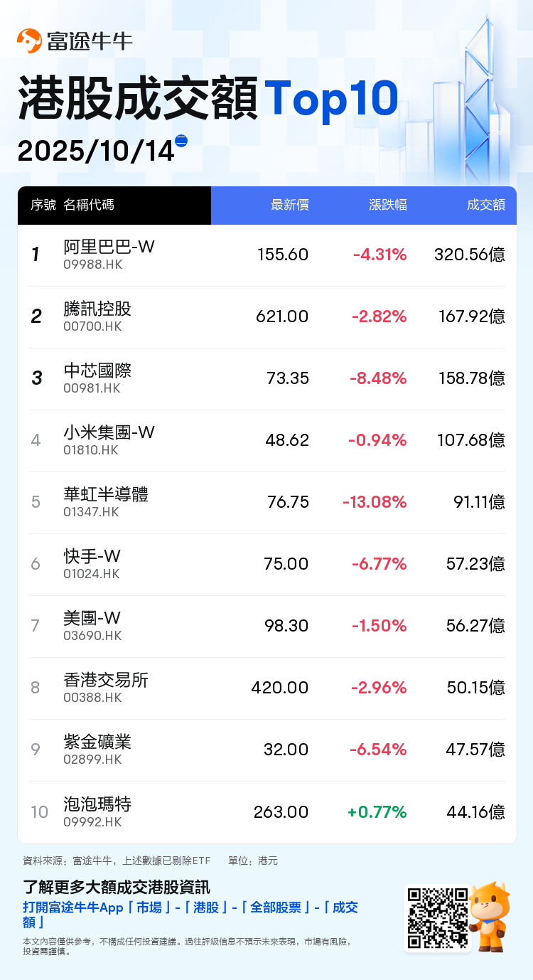
Task: Click 香港交易所 price 420.00
Action: 279,688
